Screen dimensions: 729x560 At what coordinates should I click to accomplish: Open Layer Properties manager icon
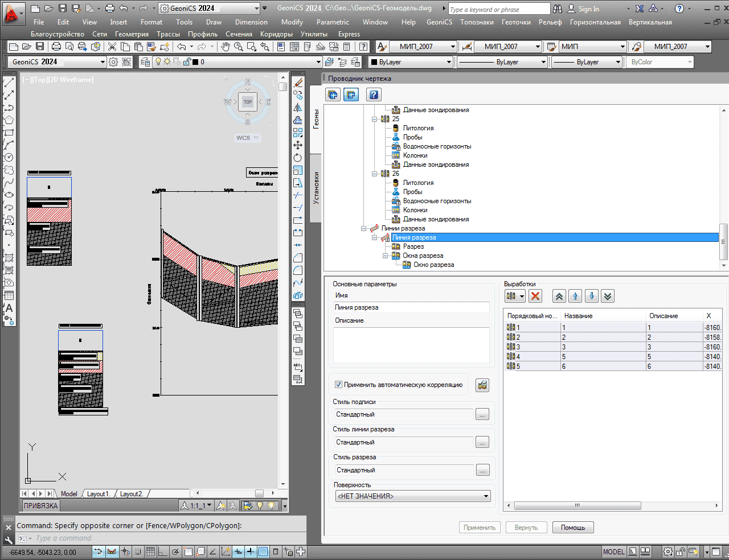pos(145,62)
